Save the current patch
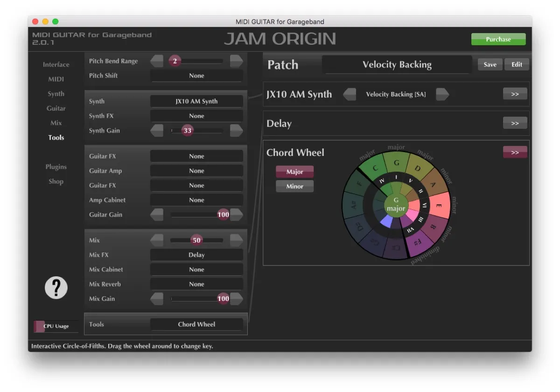 (x=490, y=64)
